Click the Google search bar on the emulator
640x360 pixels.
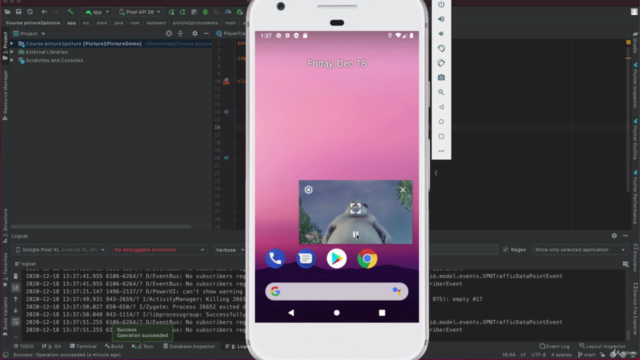(x=337, y=291)
